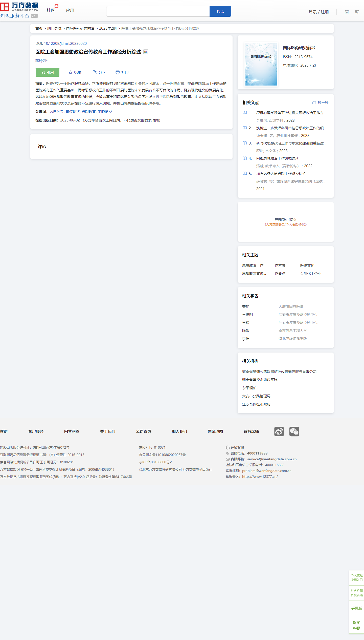Click the star 收藏 favorite button

pyautogui.click(x=75, y=72)
